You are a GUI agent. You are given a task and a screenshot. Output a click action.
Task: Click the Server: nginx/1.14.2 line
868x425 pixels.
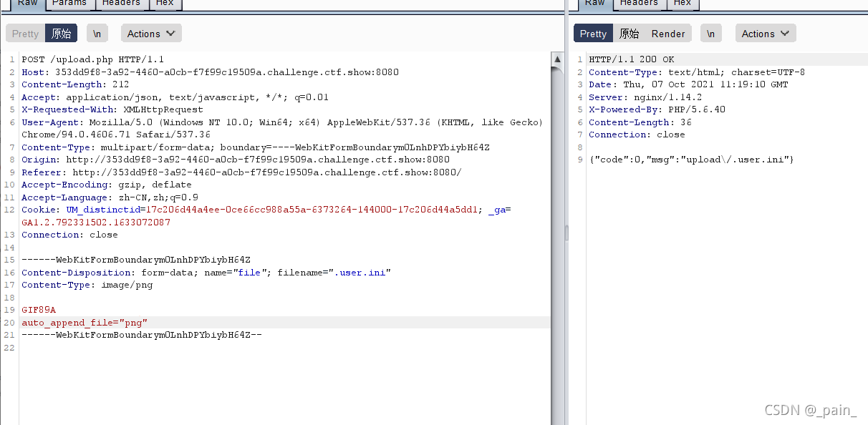point(645,97)
